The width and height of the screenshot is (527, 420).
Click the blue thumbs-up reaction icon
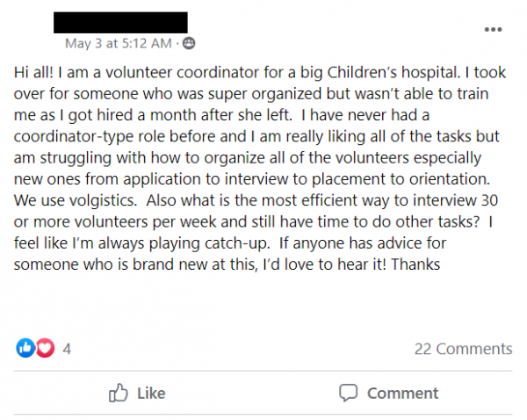click(x=25, y=348)
